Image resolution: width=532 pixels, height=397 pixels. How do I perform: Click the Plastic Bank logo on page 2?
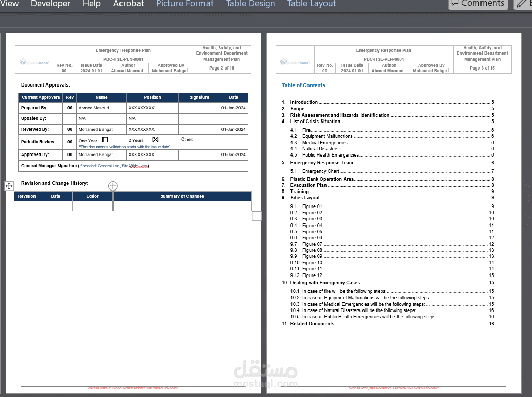tap(35, 62)
